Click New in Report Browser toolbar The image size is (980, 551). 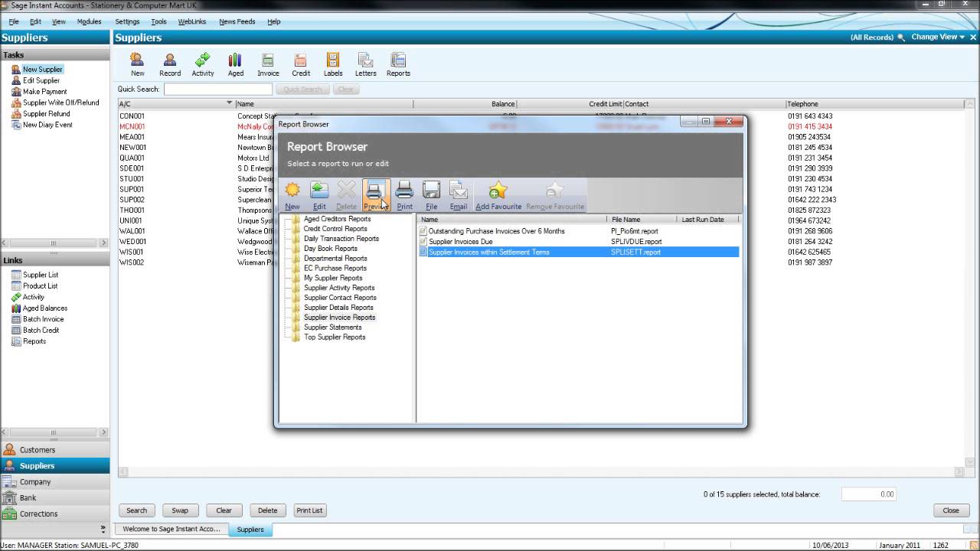point(292,196)
